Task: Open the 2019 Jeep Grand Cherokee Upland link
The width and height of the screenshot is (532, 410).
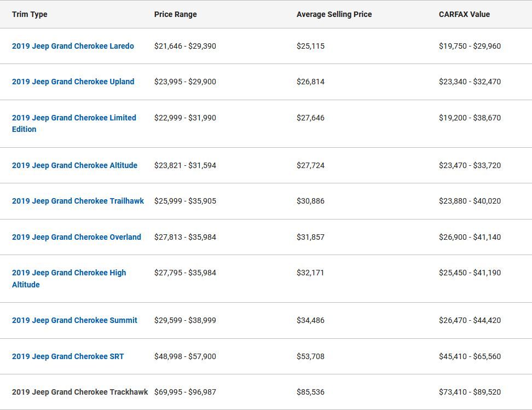Action: click(73, 82)
